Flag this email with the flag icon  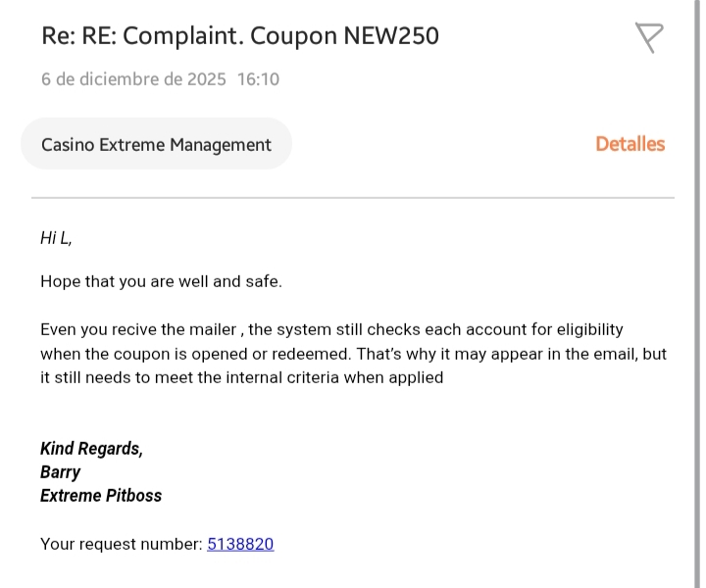[x=649, y=37]
